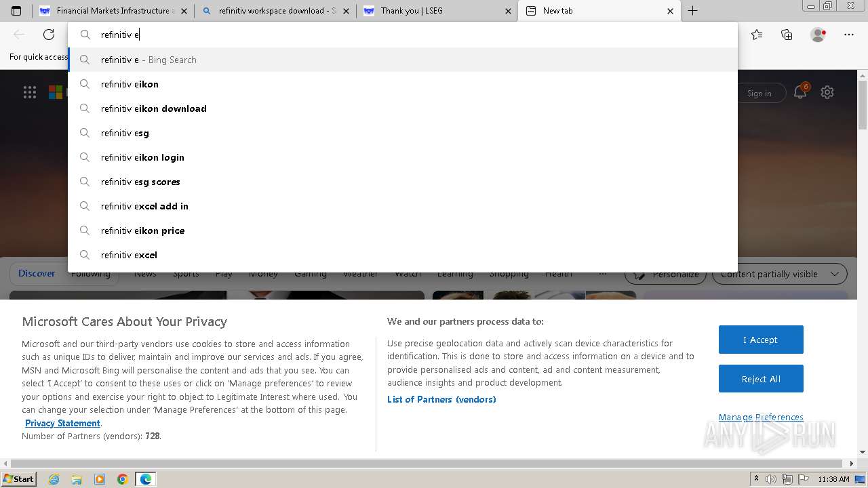Close the Thank you LSEG tab

[x=508, y=11]
